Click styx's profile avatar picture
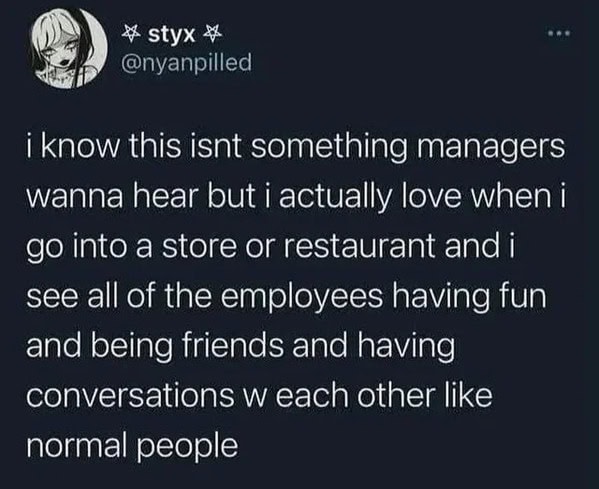 point(69,49)
